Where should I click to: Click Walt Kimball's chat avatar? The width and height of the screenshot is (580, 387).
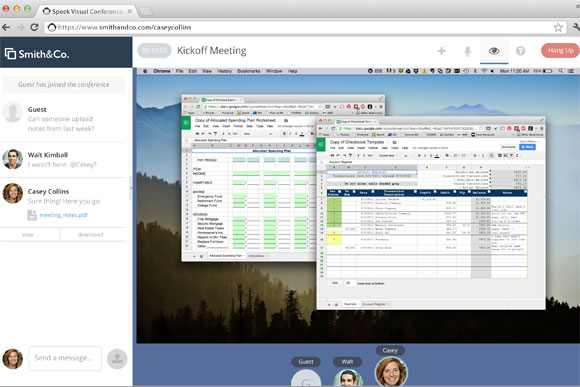13,159
